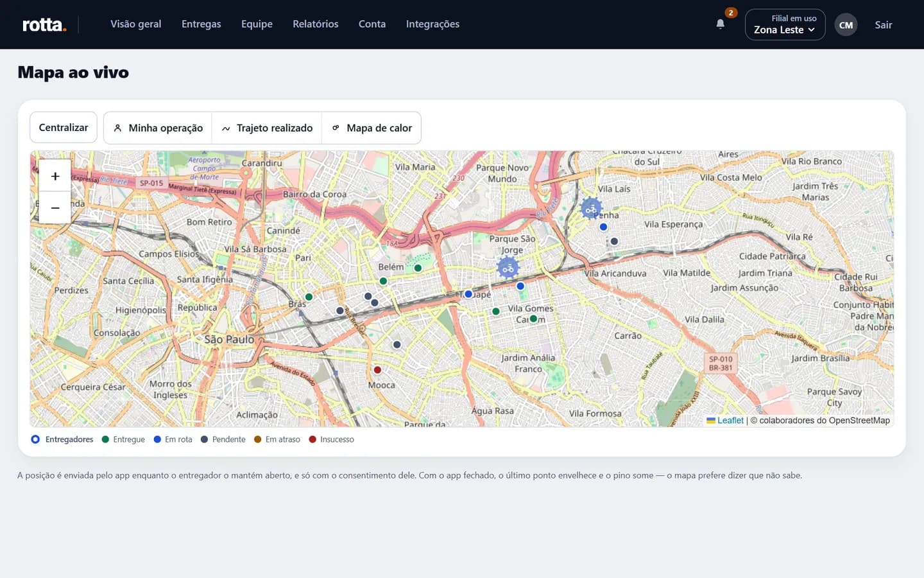Click the green delivered pin near Brás
The image size is (924, 578).
click(x=309, y=297)
